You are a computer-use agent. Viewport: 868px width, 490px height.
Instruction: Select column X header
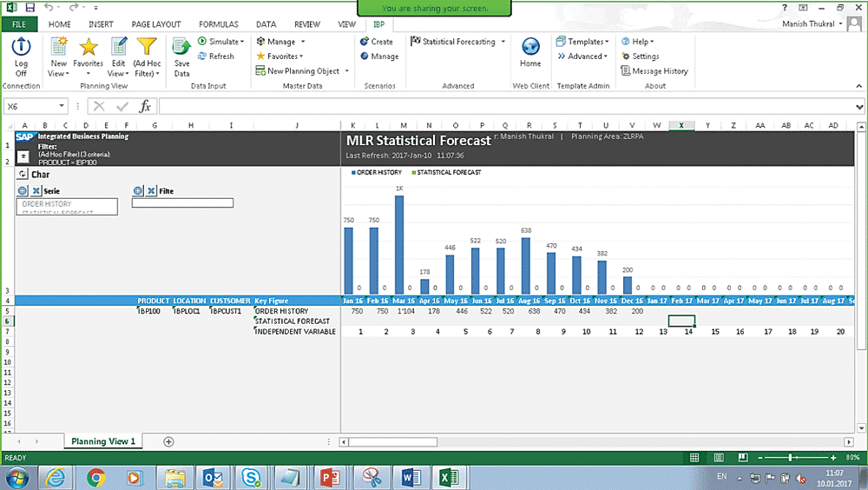click(681, 125)
